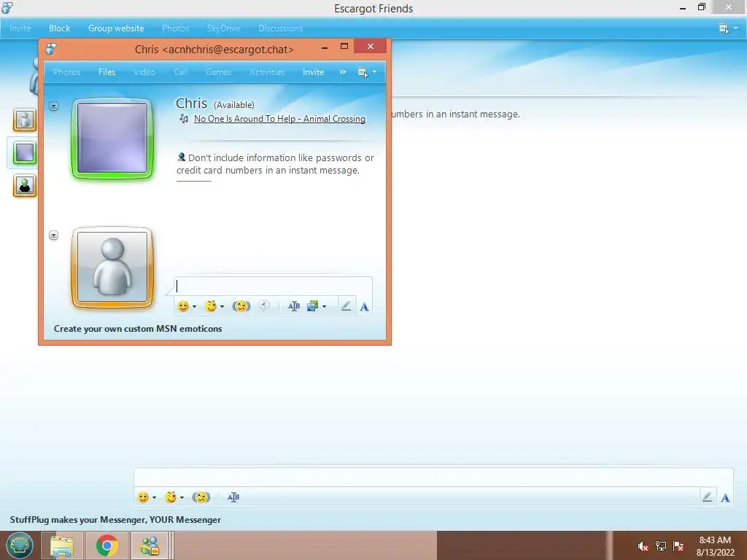This screenshot has width=747, height=560.
Task: Select dark-silhouette member in group sidebar
Action: [24, 185]
